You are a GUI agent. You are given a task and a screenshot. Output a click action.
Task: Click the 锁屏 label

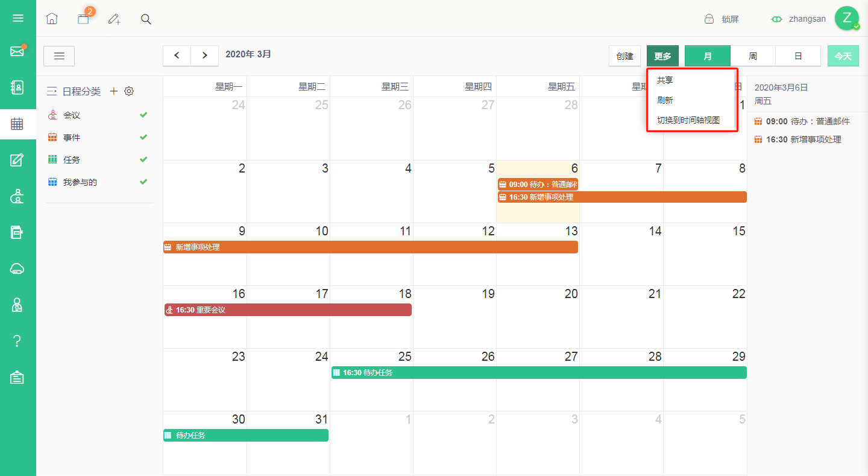[730, 19]
